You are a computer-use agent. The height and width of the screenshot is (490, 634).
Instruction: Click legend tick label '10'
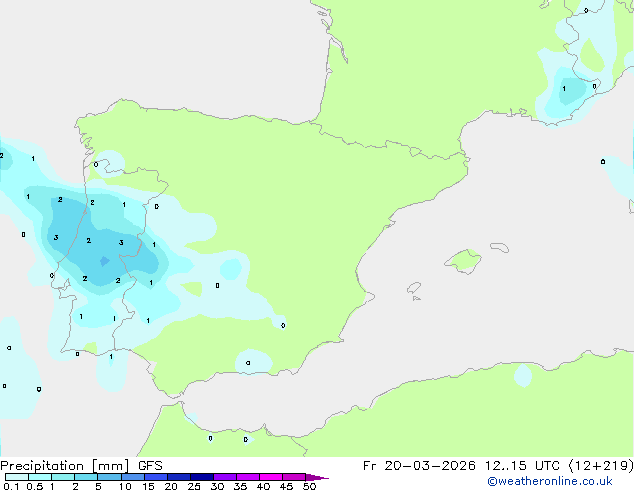[125, 486]
